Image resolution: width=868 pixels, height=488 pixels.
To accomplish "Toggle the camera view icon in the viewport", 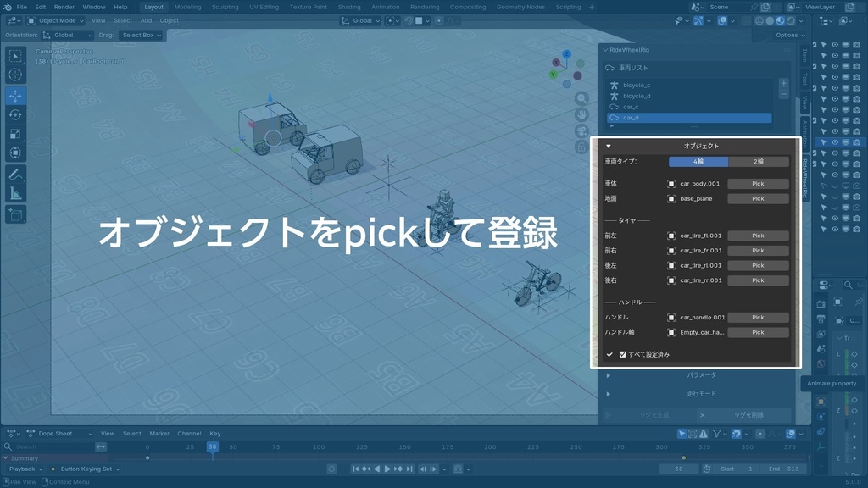I will point(581,130).
